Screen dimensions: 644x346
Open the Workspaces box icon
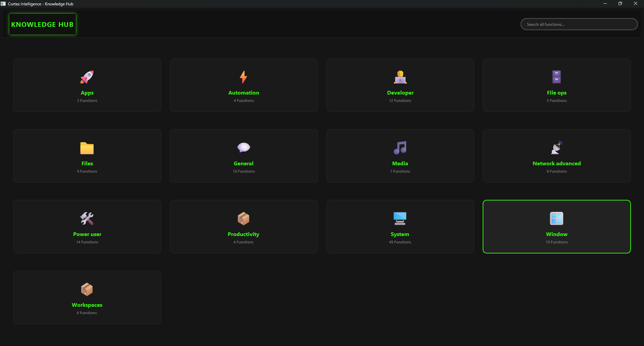[87, 289]
